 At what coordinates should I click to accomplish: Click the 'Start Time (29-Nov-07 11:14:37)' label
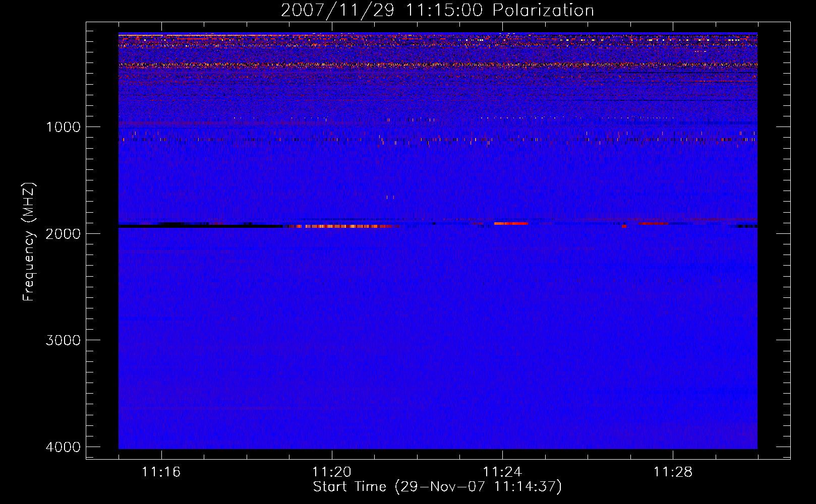tap(437, 487)
